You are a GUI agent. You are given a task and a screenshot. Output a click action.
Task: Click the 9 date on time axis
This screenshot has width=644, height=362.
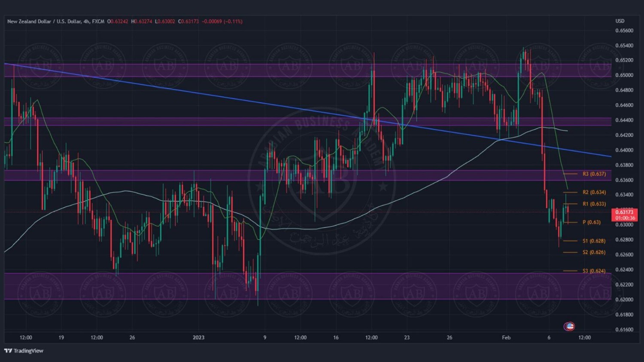pyautogui.click(x=265, y=338)
